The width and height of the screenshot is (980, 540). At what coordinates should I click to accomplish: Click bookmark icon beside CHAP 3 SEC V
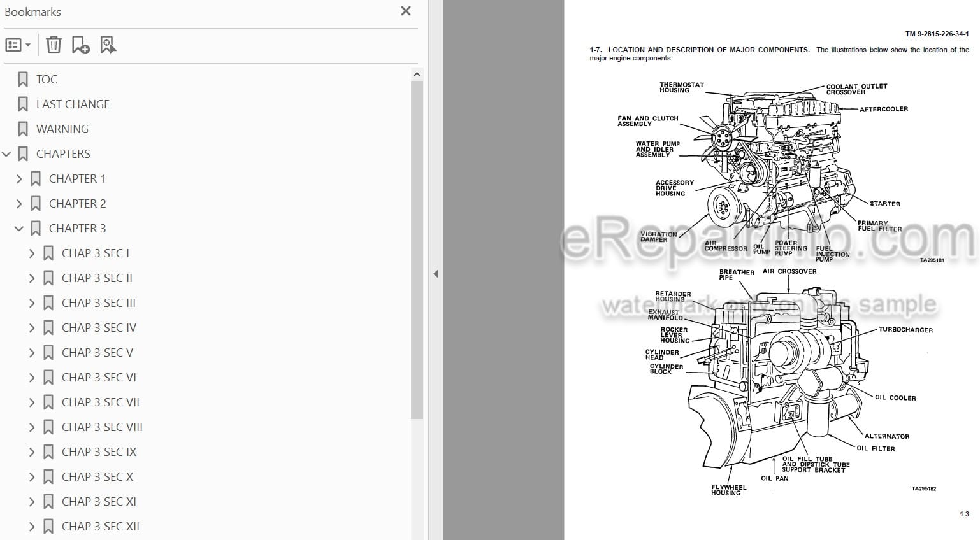(48, 353)
